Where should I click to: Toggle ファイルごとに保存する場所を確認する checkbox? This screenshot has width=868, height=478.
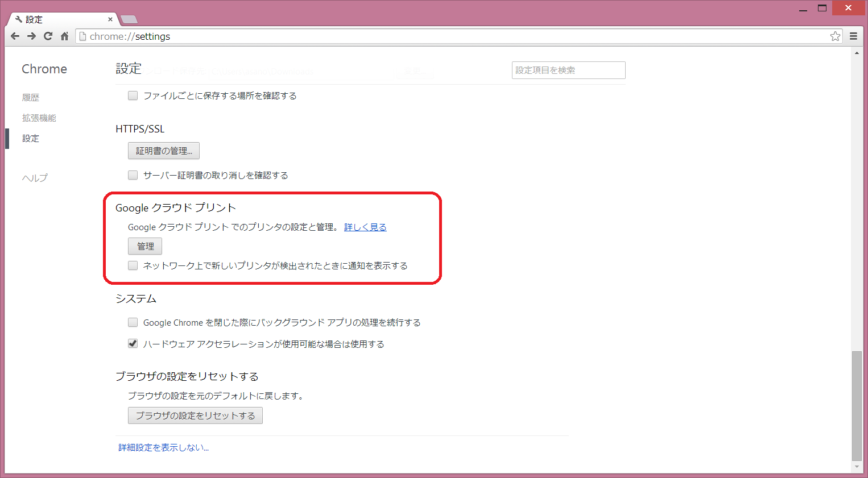tap(133, 95)
